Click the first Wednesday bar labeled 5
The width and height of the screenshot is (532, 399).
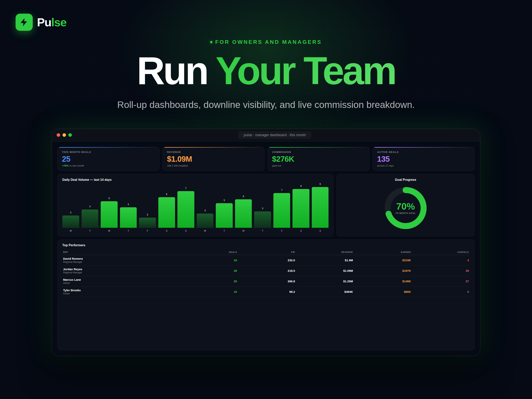click(109, 215)
